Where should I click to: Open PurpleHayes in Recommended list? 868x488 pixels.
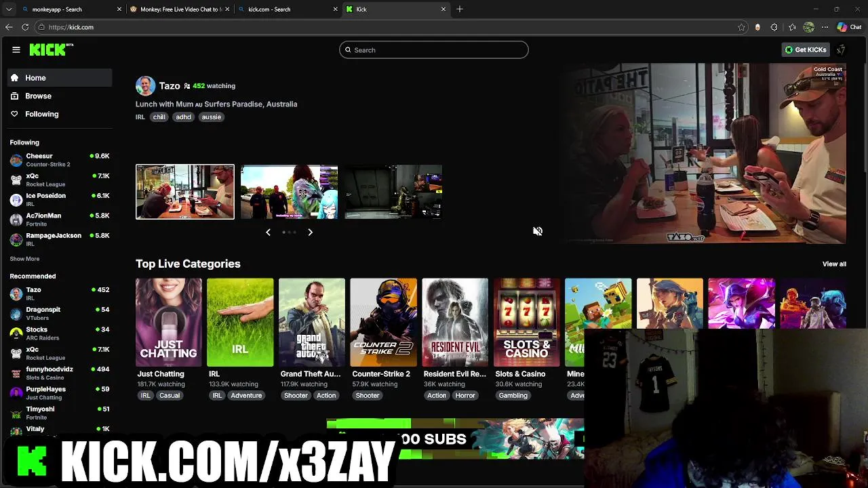click(x=60, y=393)
